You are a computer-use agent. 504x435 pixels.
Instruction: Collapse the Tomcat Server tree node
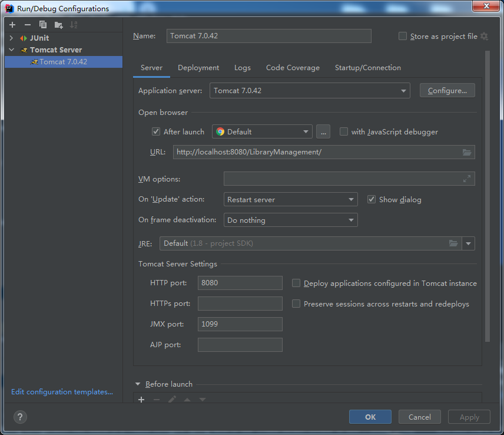pos(12,50)
